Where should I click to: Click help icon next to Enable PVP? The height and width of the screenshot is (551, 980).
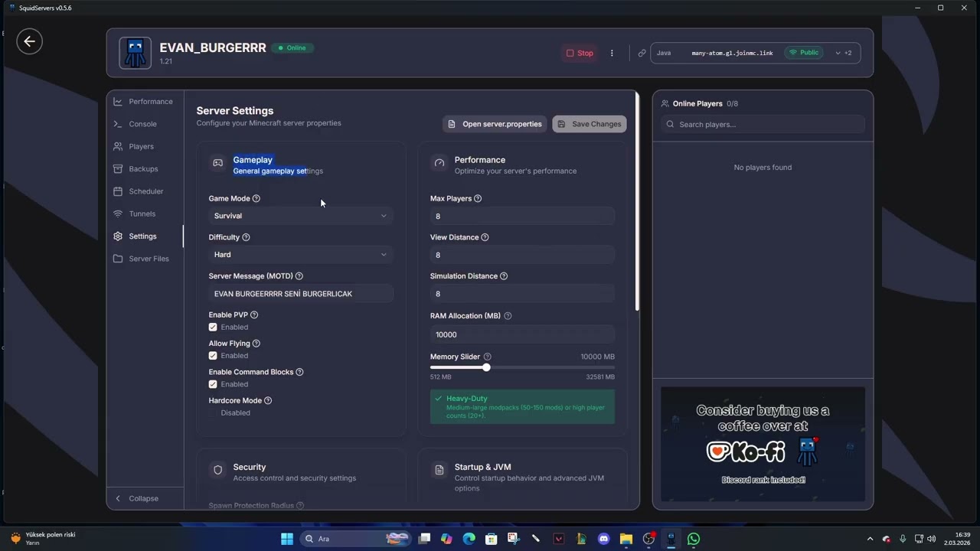(x=254, y=315)
